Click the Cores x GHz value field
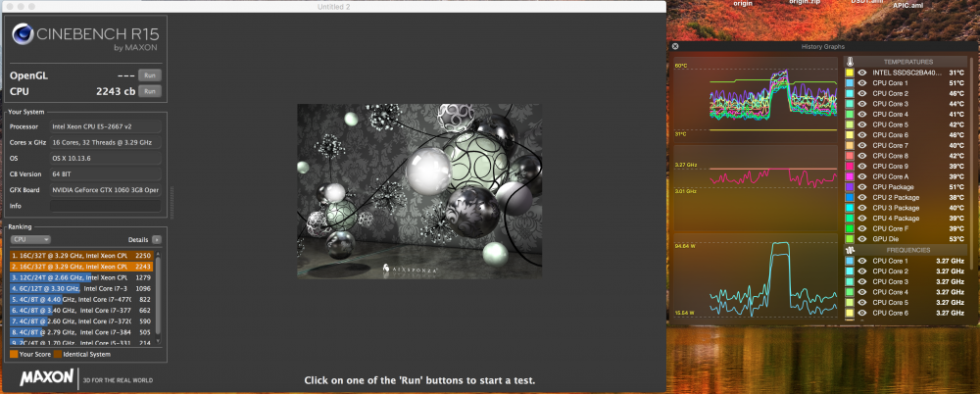The height and width of the screenshot is (394, 980). pyautogui.click(x=105, y=142)
